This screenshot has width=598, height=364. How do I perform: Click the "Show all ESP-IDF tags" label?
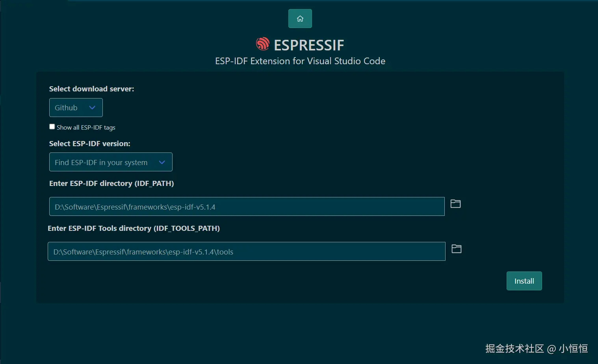click(86, 128)
